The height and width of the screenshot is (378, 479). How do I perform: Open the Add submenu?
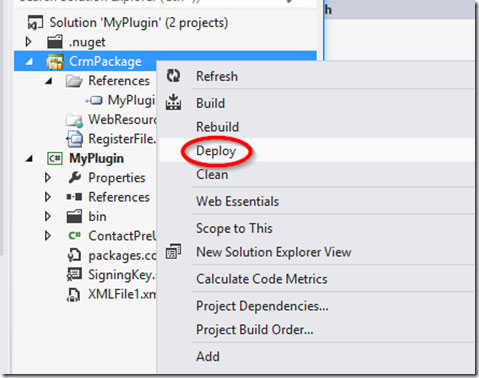point(208,356)
